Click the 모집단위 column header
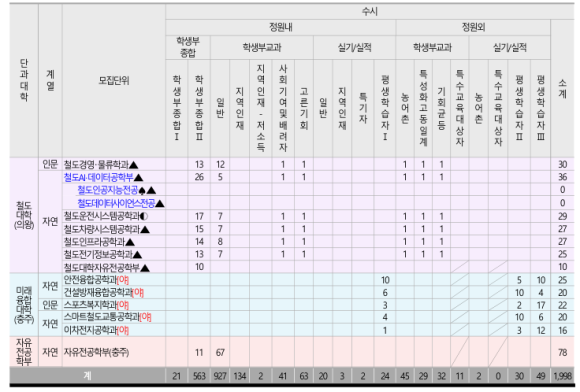This screenshot has width=580, height=392. pyautogui.click(x=114, y=80)
